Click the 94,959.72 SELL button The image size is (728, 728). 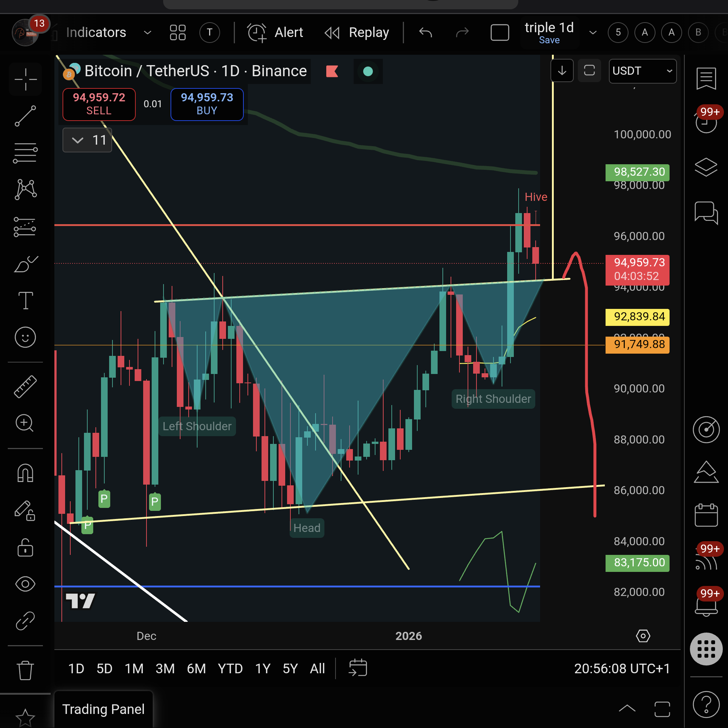(99, 104)
